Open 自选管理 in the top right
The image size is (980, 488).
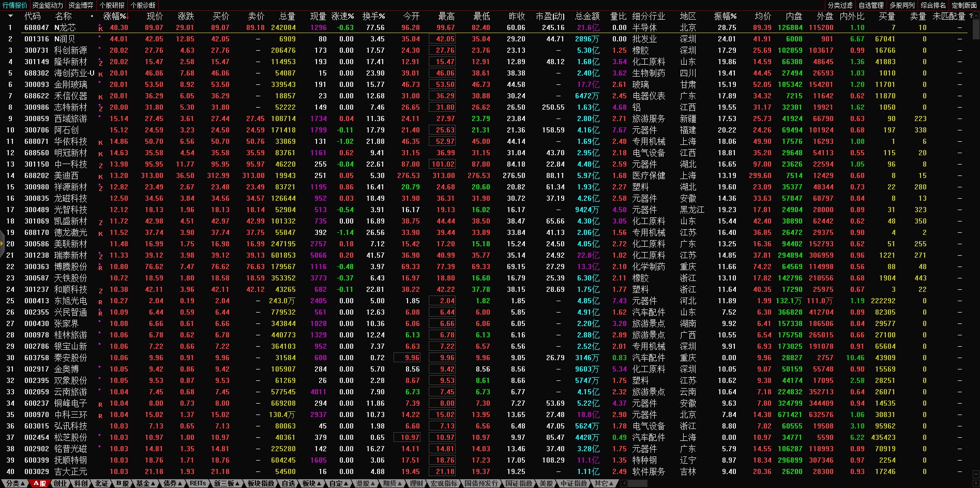[x=871, y=5]
